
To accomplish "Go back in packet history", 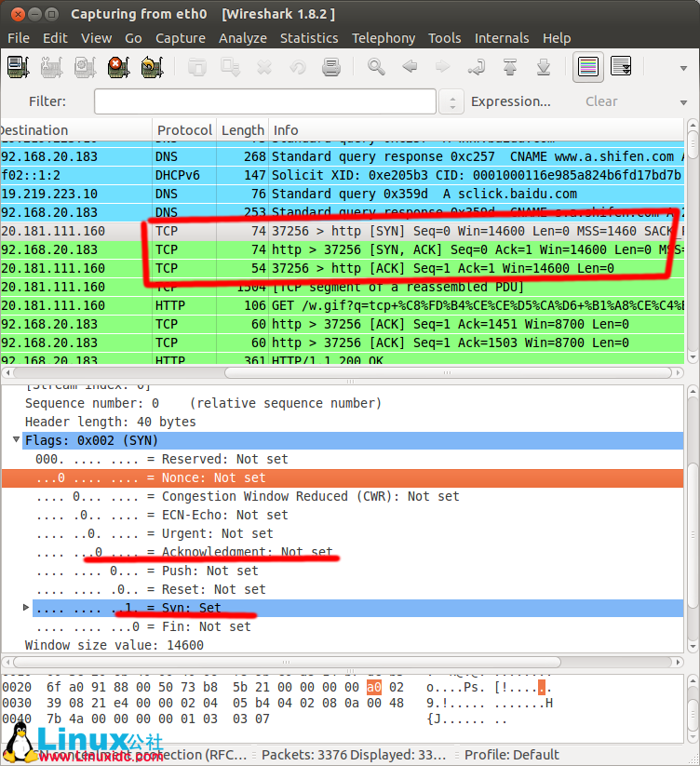I will pos(410,67).
